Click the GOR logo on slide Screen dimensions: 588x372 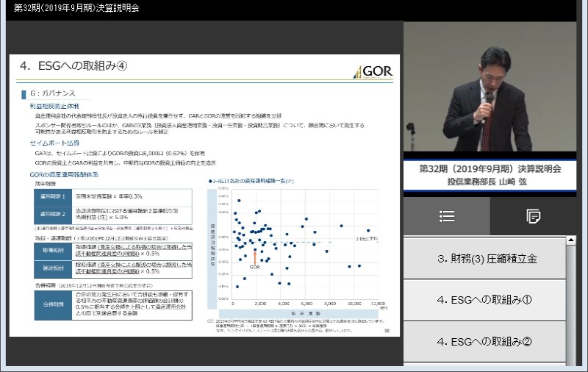coord(373,71)
